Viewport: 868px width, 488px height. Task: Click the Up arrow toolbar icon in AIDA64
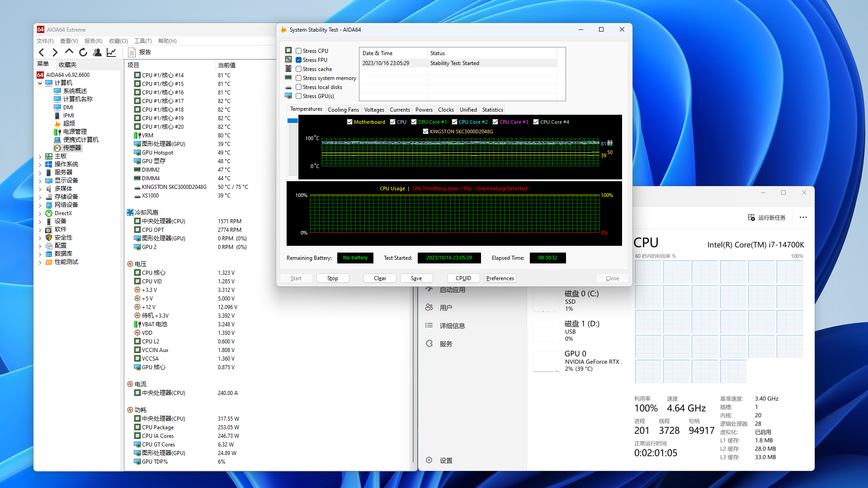pos(69,52)
